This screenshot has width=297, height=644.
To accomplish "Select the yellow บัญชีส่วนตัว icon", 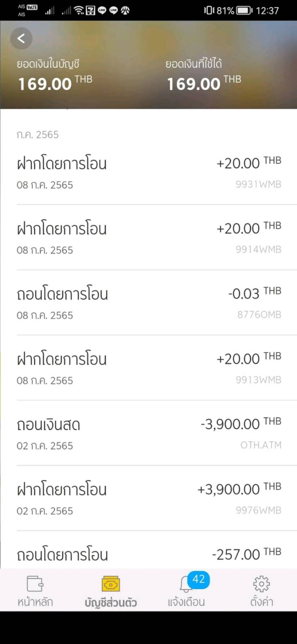I will click(x=111, y=584).
